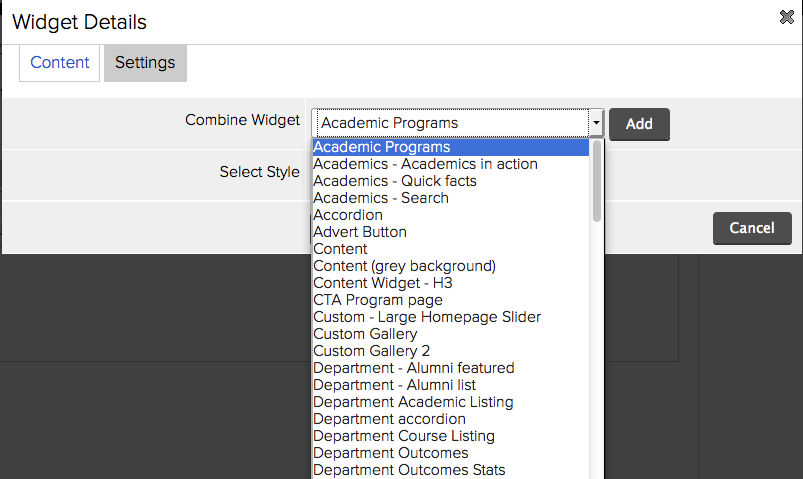Image resolution: width=803 pixels, height=479 pixels.
Task: Choose Custom Gallery 2 option
Action: pyautogui.click(x=451, y=351)
